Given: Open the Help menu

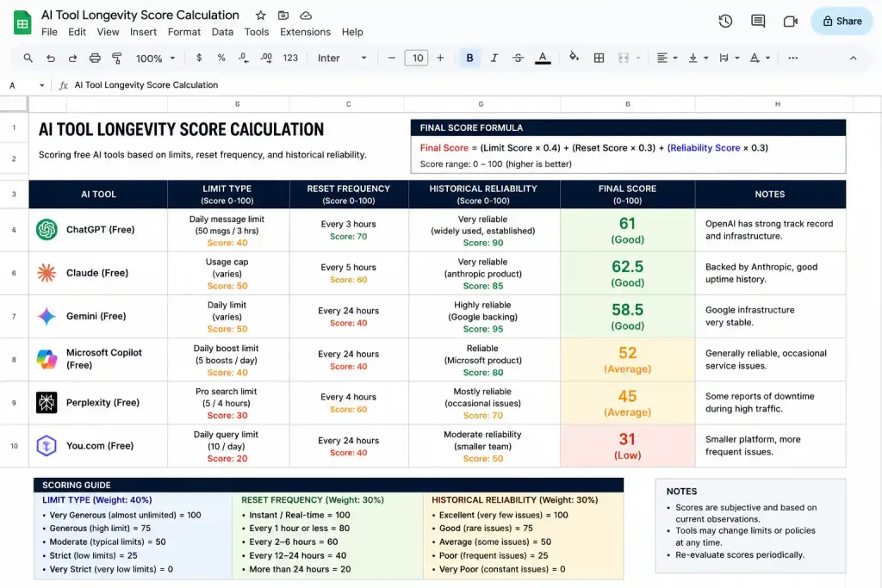Looking at the screenshot, I should pyautogui.click(x=352, y=32).
